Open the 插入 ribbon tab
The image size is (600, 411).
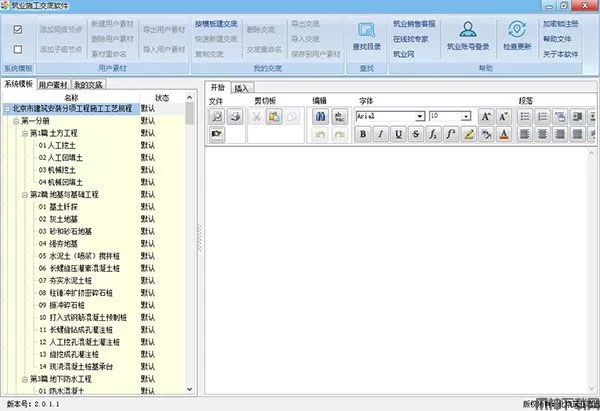[x=242, y=88]
